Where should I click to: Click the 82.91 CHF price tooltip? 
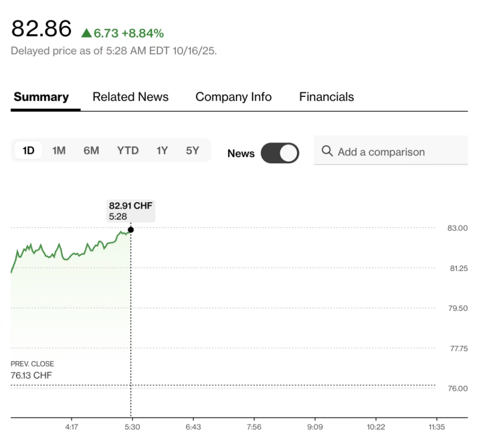tap(131, 211)
